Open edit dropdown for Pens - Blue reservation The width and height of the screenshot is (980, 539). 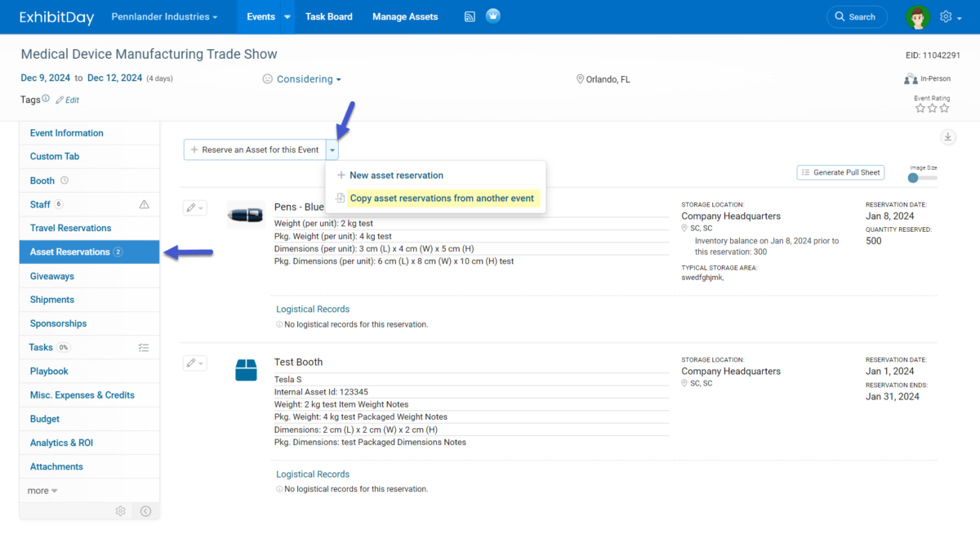point(194,208)
